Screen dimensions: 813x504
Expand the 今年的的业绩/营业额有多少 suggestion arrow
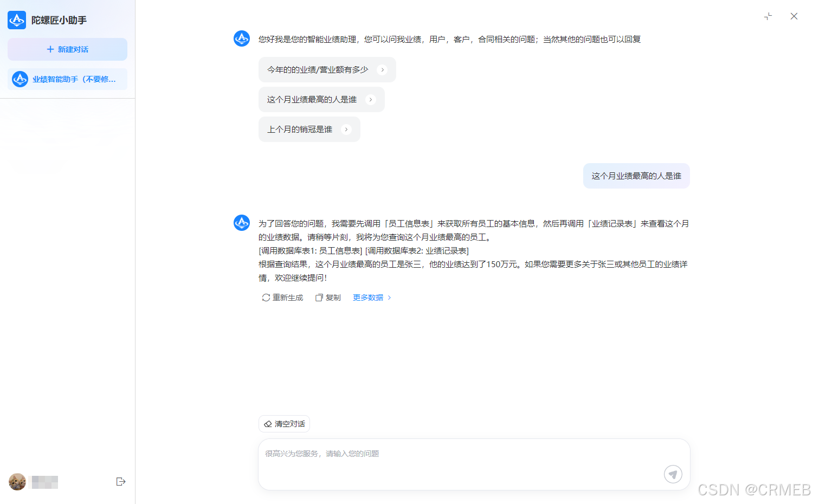coord(383,69)
